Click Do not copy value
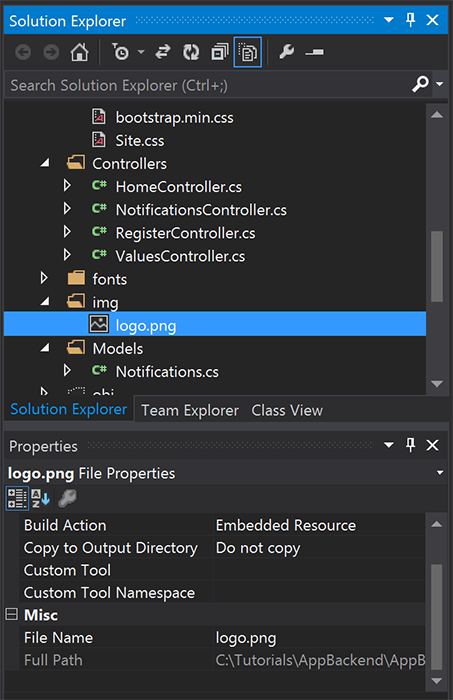The image size is (453, 700). click(x=258, y=548)
